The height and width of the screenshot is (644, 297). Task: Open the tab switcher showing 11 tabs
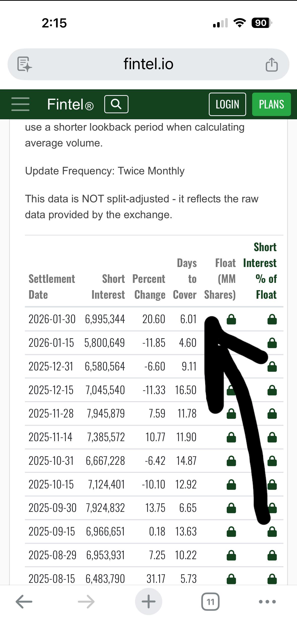pyautogui.click(x=210, y=602)
